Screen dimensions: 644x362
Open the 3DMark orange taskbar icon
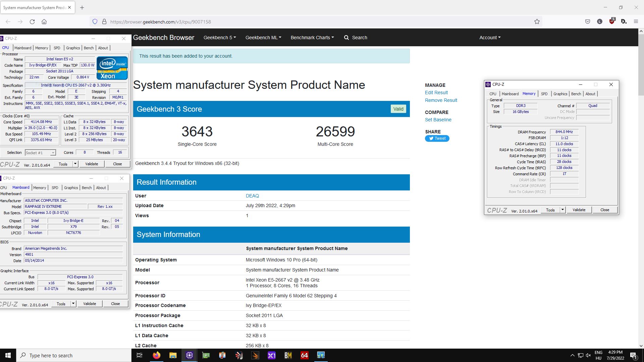coord(255,355)
